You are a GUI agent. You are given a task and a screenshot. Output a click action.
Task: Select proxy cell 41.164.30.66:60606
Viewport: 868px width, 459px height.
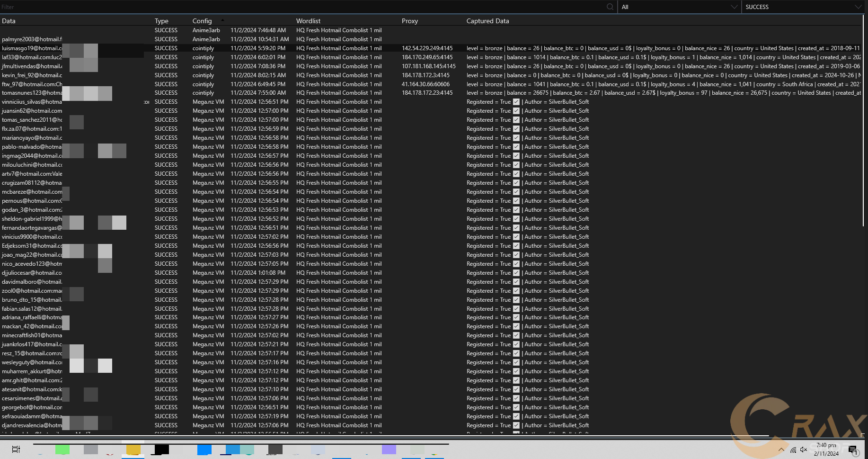coord(425,84)
